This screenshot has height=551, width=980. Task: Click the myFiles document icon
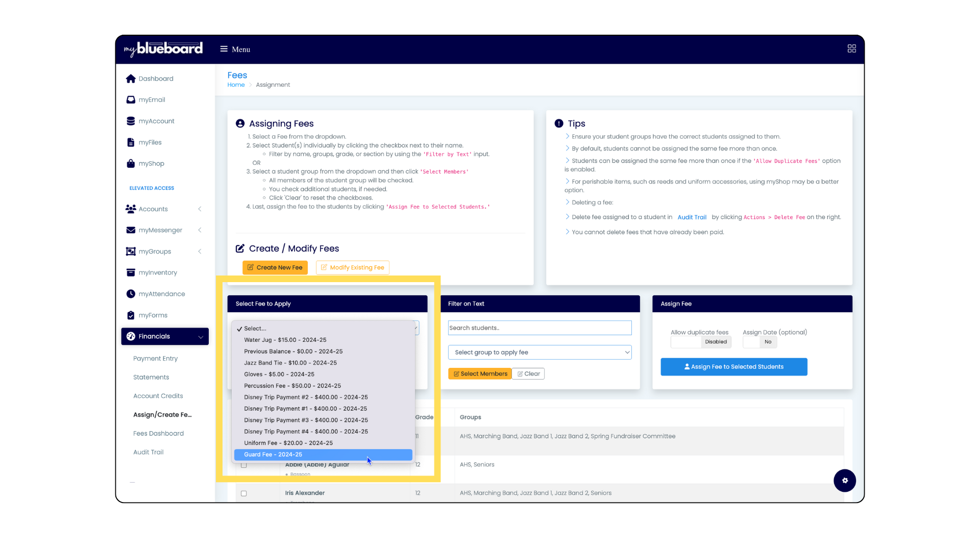click(x=131, y=142)
